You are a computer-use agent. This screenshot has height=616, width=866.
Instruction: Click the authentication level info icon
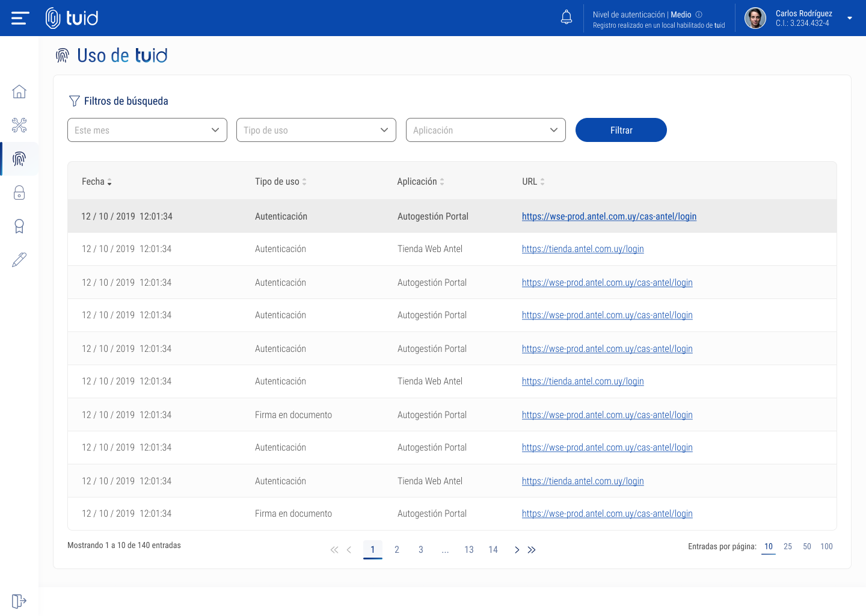(x=699, y=14)
